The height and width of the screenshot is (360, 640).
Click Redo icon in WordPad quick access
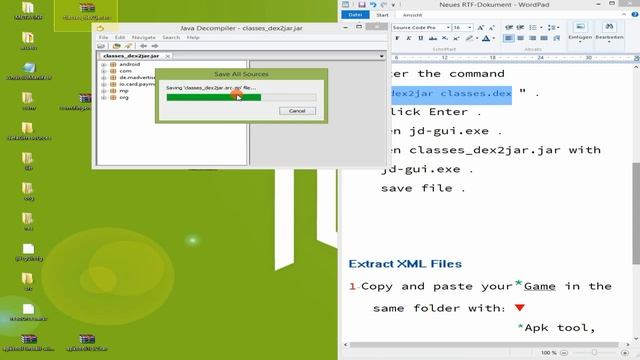[384, 4]
